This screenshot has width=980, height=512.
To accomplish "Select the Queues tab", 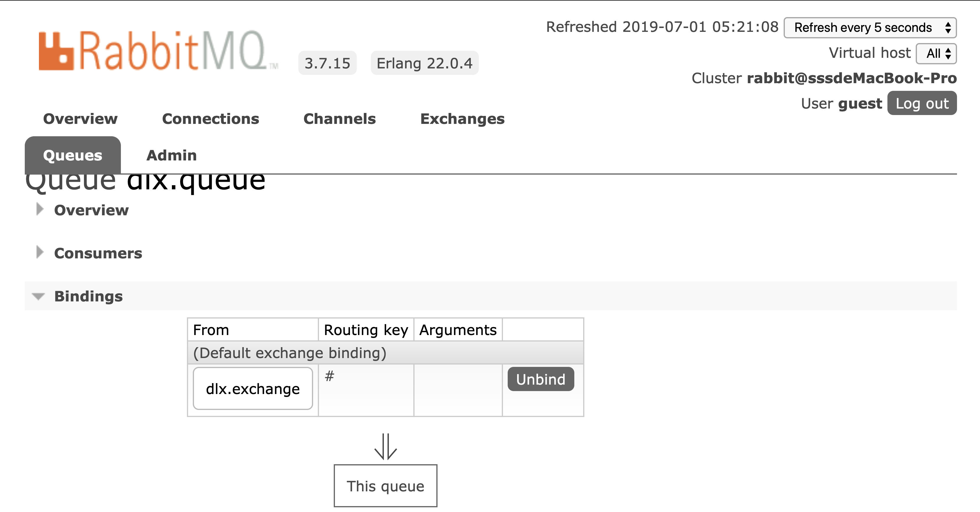I will (73, 155).
